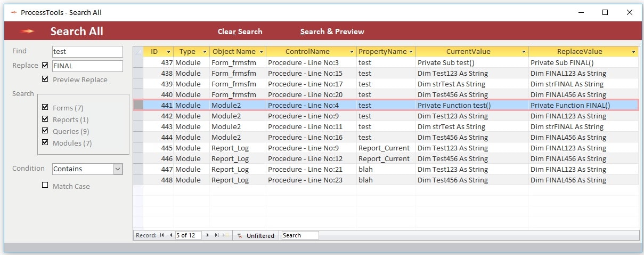
Task: Click 'Procedure - Line No:23' cell
Action: coord(311,180)
